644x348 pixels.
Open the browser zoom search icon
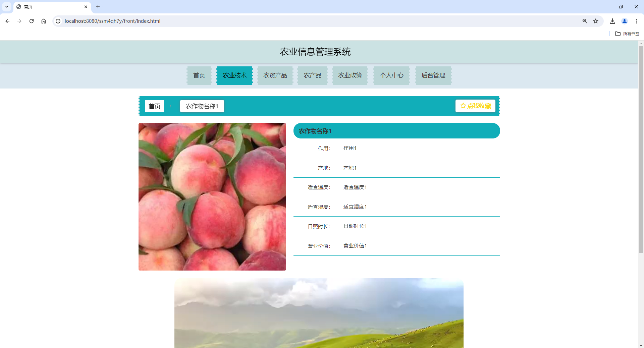tap(585, 21)
